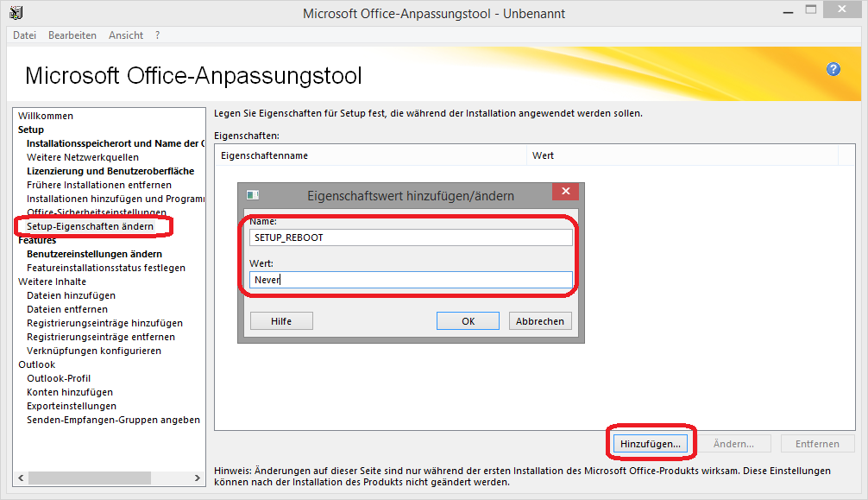Open the blue help icon in banner
The height and width of the screenshot is (500, 868).
pos(833,69)
